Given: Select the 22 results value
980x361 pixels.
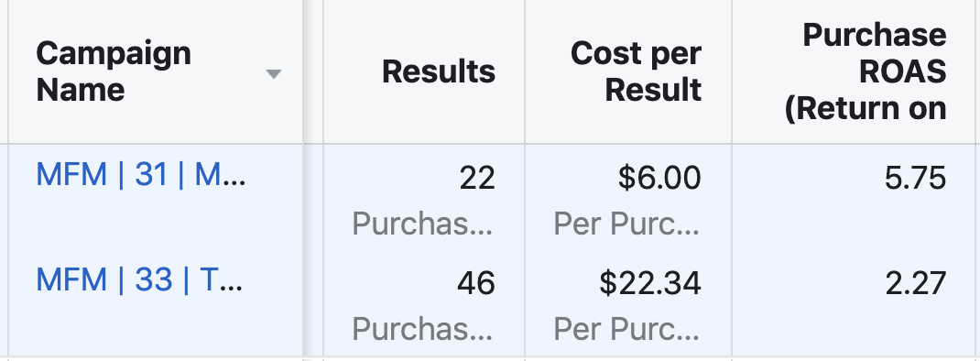Looking at the screenshot, I should 477,179.
